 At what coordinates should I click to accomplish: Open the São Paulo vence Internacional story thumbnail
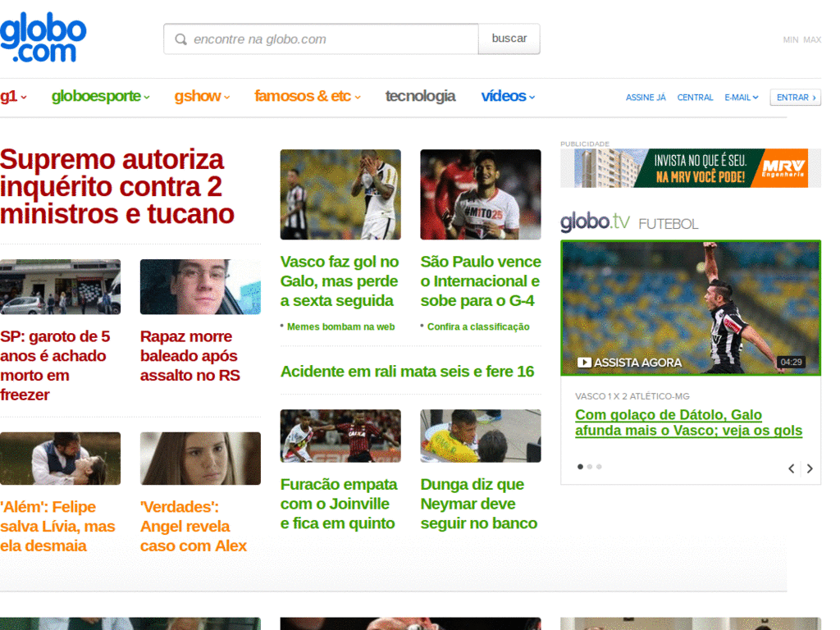[480, 194]
